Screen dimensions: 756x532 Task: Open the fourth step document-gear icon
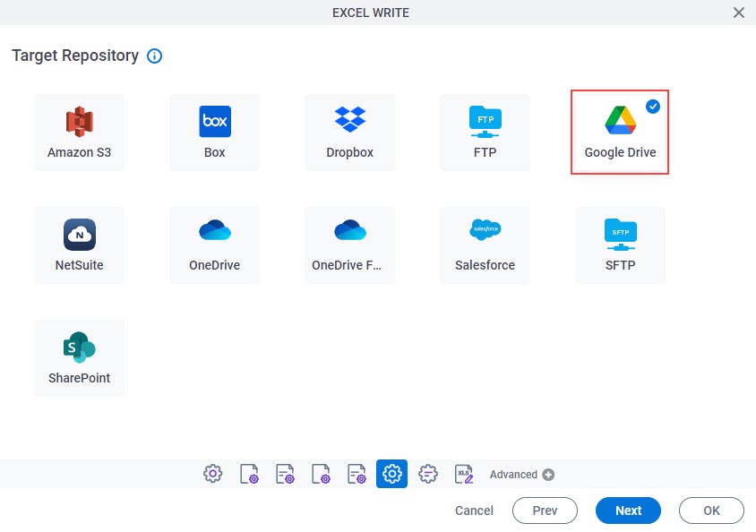[x=321, y=474]
